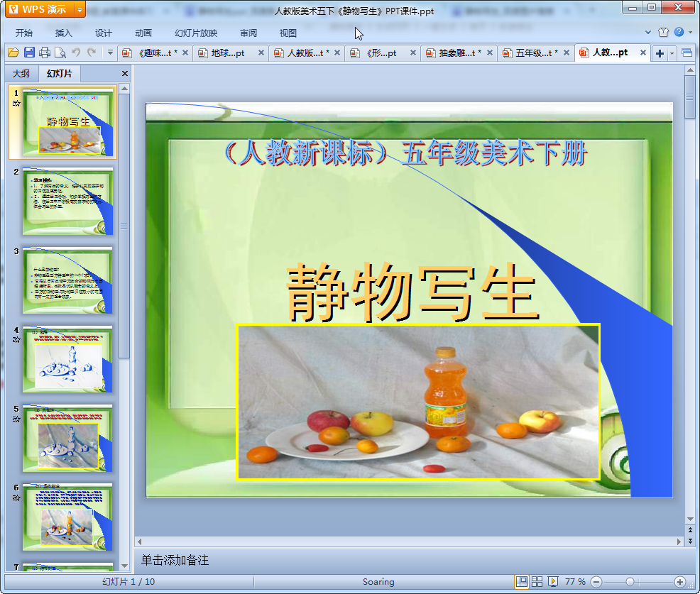
Task: Open the 动画 menu tab
Action: (x=143, y=33)
